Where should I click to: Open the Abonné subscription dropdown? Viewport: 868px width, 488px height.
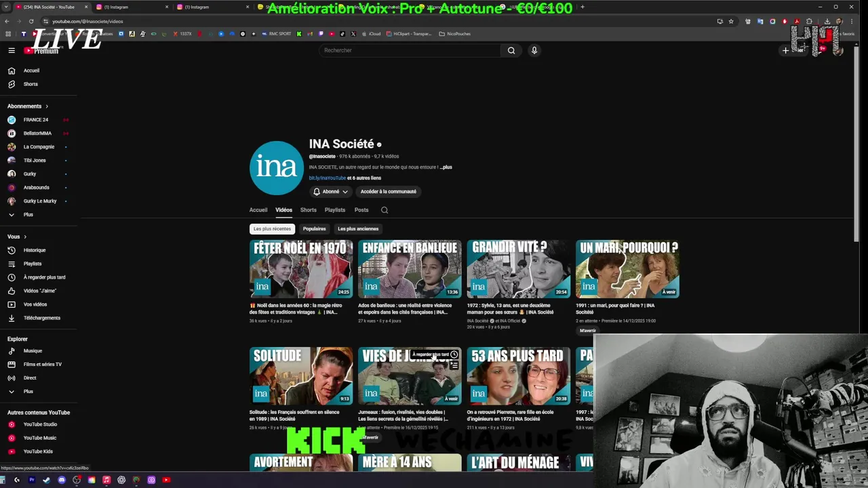point(330,192)
